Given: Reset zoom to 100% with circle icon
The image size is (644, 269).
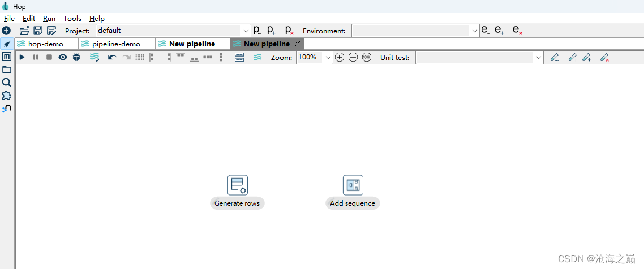Looking at the screenshot, I should (x=367, y=58).
